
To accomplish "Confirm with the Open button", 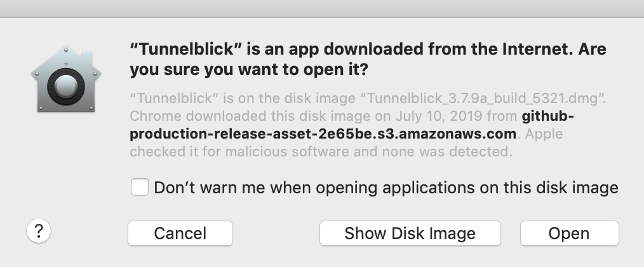I will point(568,233).
